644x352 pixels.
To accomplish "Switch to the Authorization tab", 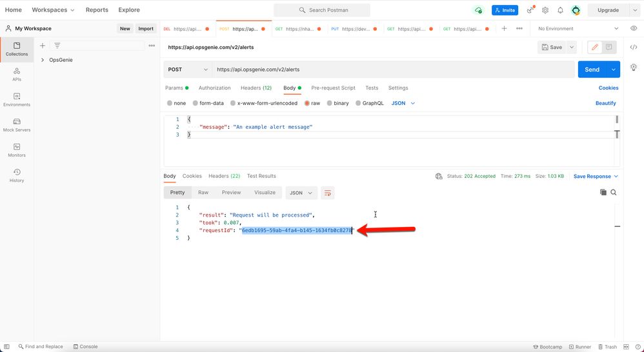I will click(214, 88).
